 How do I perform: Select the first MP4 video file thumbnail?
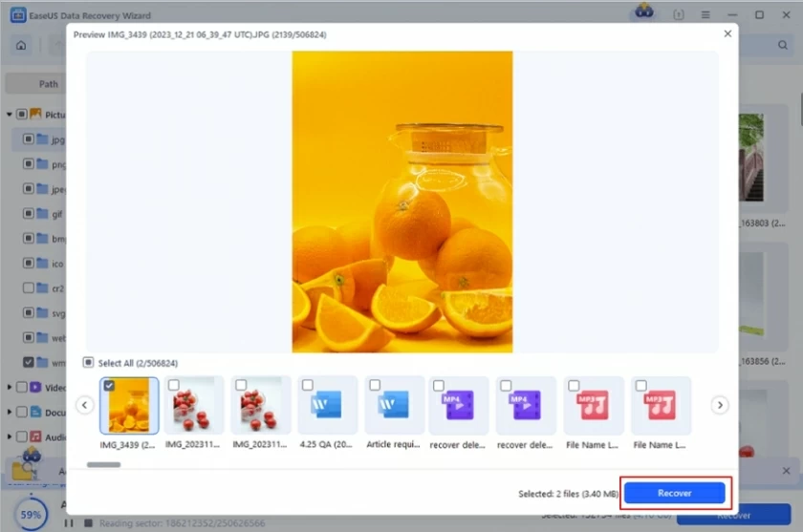click(x=459, y=406)
